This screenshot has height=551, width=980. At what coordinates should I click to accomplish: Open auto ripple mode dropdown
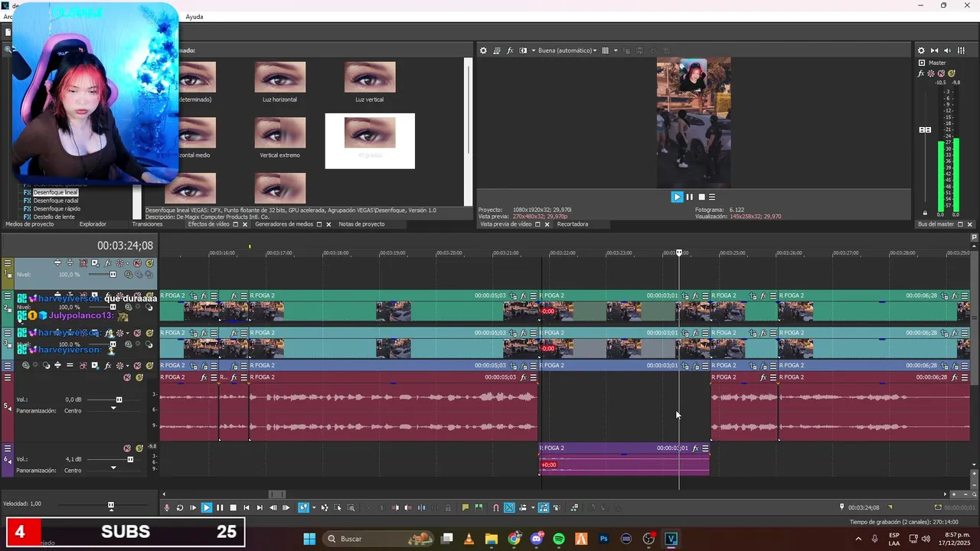pos(531,507)
